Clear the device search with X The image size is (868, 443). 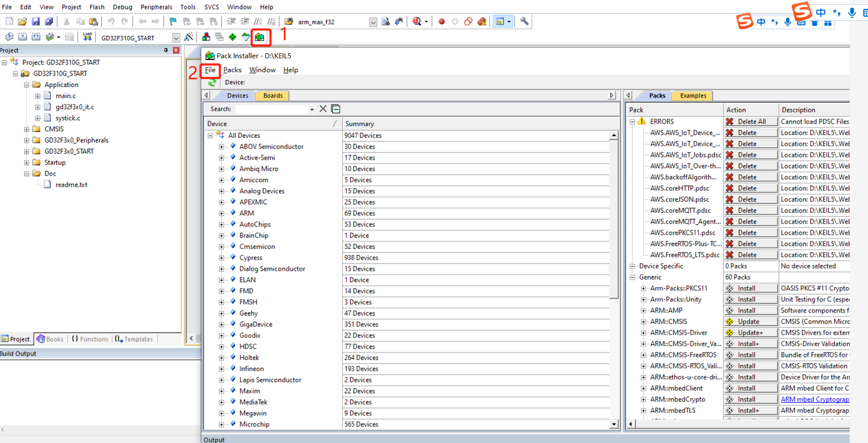[323, 109]
